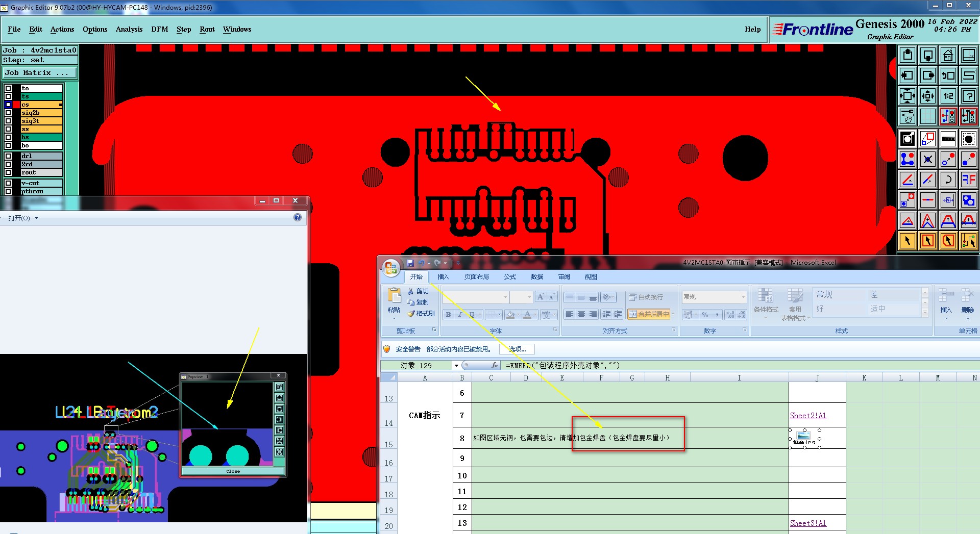Click the fx insert function icon
The width and height of the screenshot is (980, 534).
click(x=495, y=365)
